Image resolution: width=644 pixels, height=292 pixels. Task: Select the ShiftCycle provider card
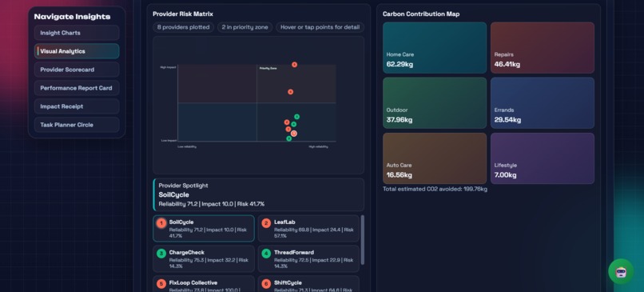point(308,284)
